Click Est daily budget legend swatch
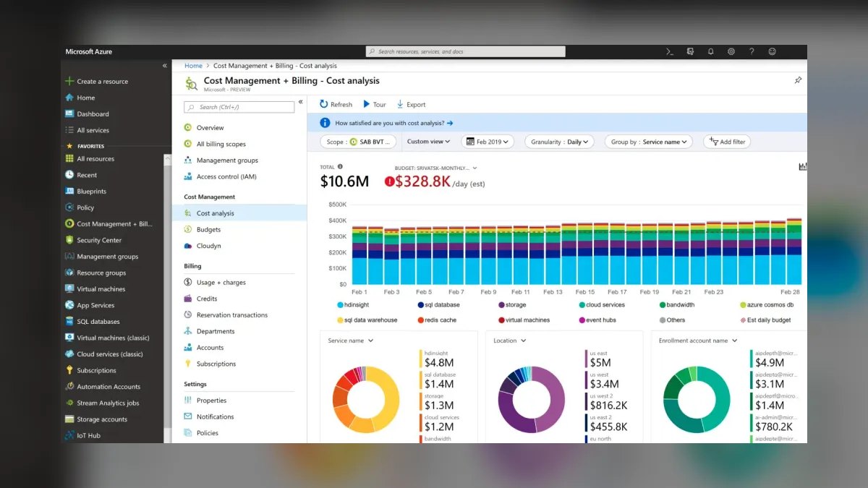This screenshot has height=488, width=868. [x=743, y=320]
